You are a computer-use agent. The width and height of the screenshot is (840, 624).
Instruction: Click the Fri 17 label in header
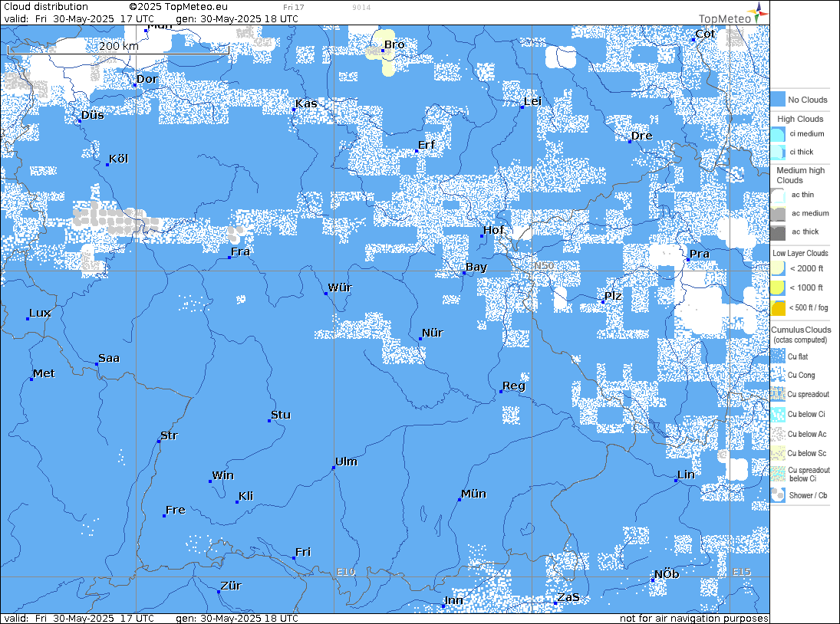(x=294, y=8)
